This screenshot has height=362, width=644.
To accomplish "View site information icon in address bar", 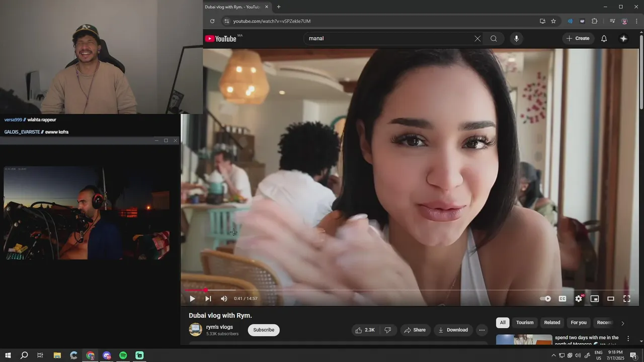I will (x=226, y=21).
